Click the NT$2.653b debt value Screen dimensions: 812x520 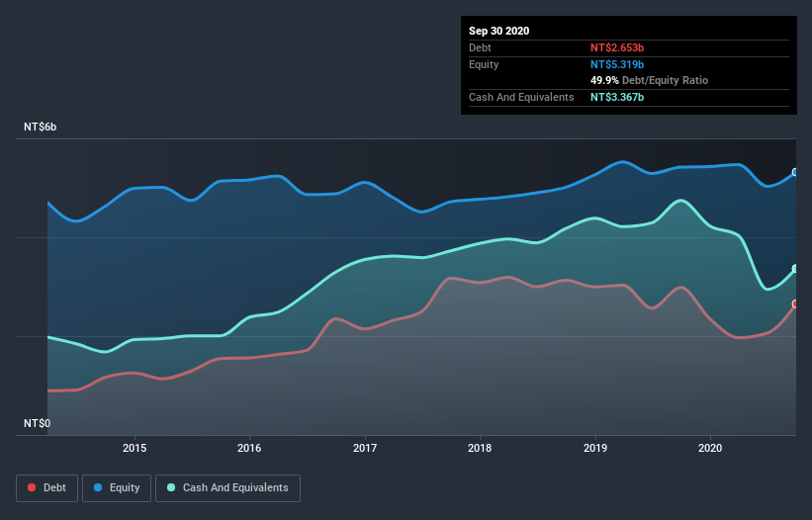pyautogui.click(x=617, y=47)
